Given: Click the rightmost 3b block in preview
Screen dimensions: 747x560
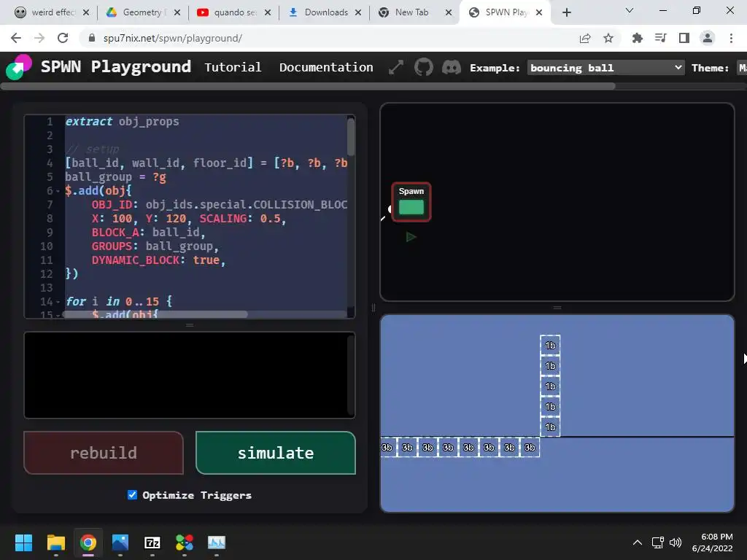Looking at the screenshot, I should 530,448.
